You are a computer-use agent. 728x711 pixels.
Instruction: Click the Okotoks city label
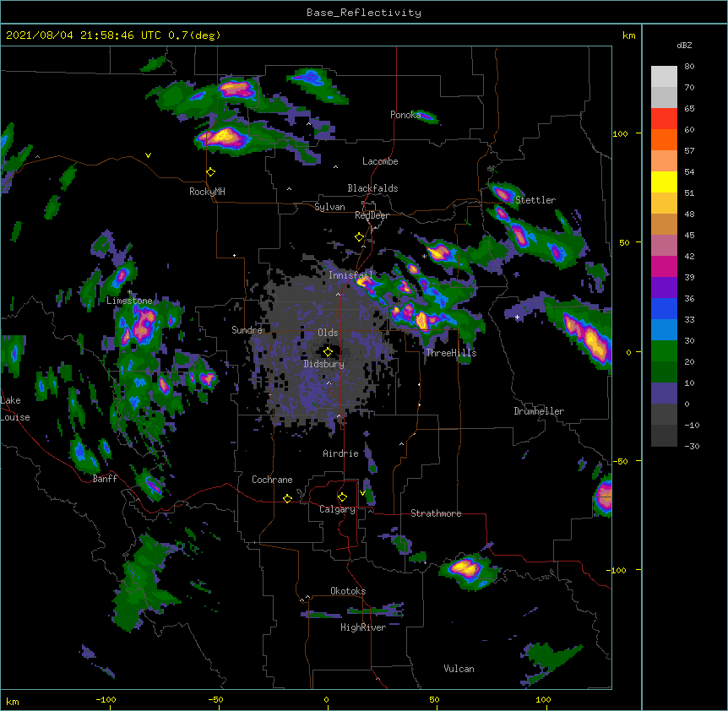click(x=348, y=591)
